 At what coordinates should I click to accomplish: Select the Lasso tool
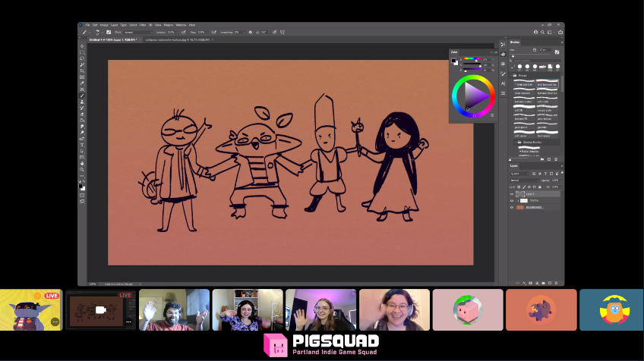(x=82, y=58)
